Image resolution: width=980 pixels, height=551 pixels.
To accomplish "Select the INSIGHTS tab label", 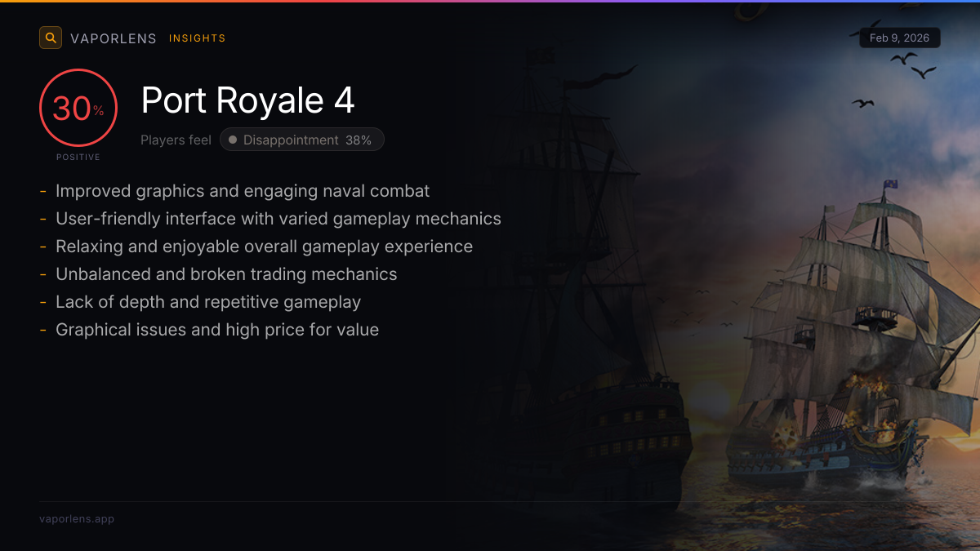I will [x=198, y=38].
